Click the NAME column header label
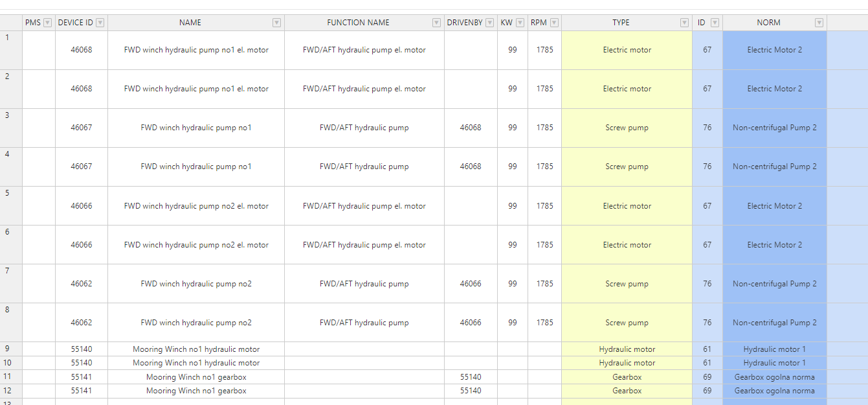This screenshot has width=868, height=405. (190, 23)
